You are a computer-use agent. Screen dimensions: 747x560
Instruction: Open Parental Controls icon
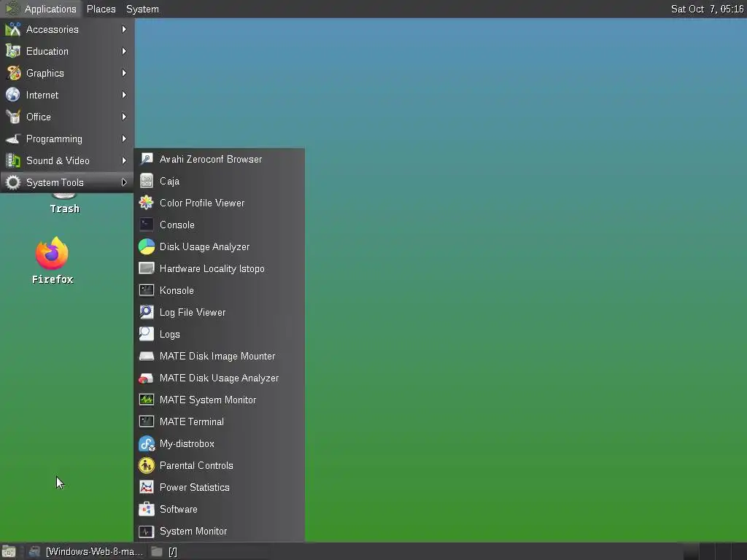146,466
